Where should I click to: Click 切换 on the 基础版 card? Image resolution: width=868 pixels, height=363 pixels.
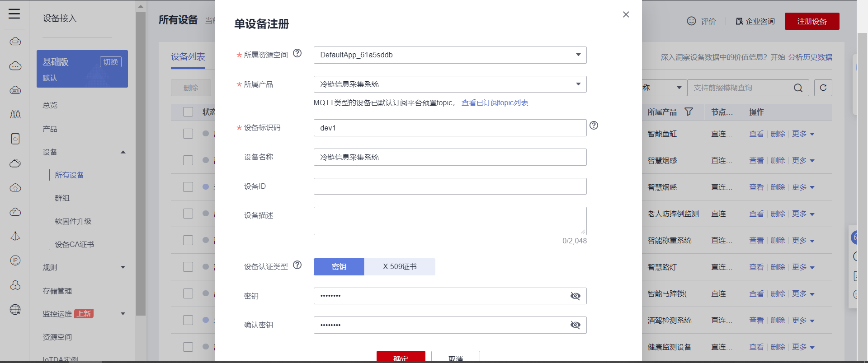click(x=111, y=62)
